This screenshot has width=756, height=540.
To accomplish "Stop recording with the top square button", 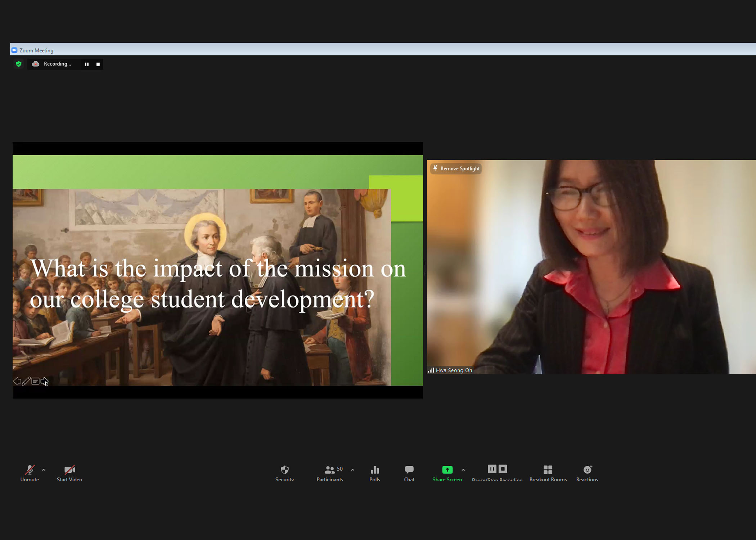I will point(98,64).
